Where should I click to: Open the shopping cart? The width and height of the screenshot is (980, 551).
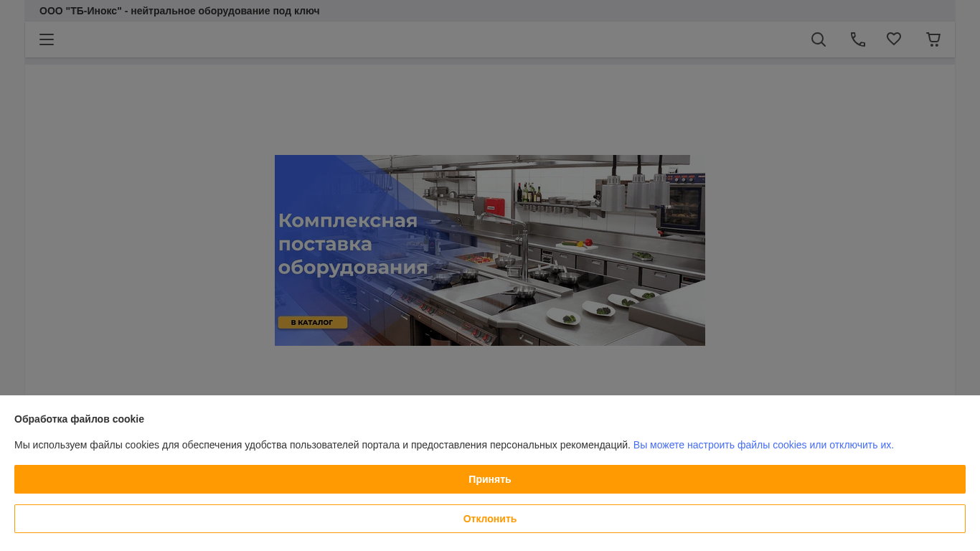tap(933, 39)
